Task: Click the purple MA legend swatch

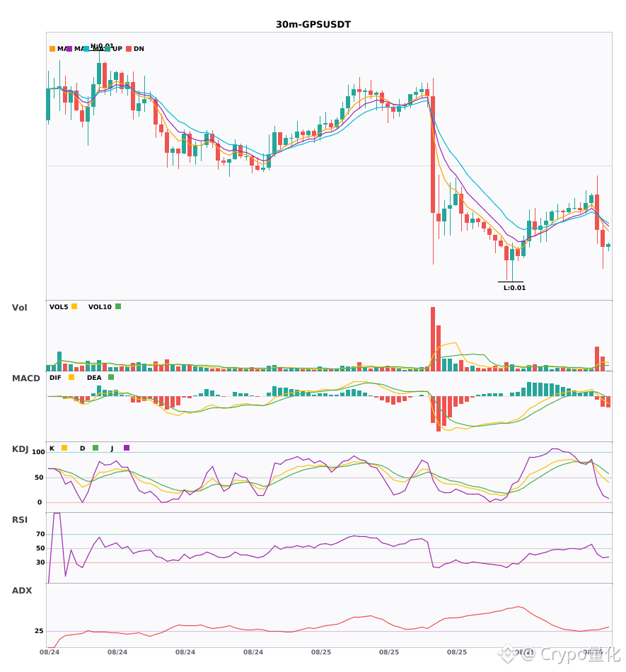Action: 69,49
